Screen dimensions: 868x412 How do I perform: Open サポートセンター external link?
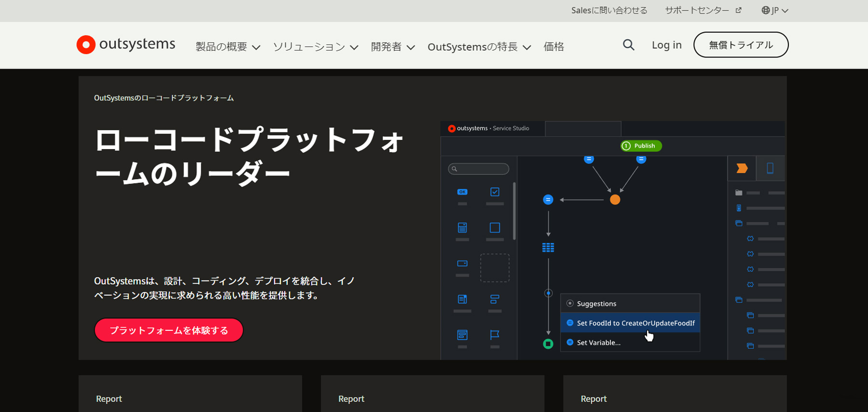(x=703, y=10)
